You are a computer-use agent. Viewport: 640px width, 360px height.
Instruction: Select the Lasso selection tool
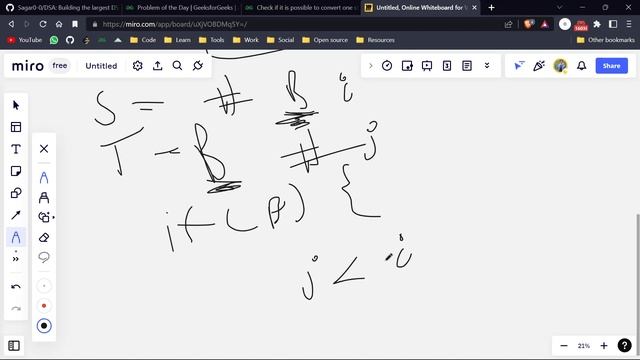click(44, 257)
